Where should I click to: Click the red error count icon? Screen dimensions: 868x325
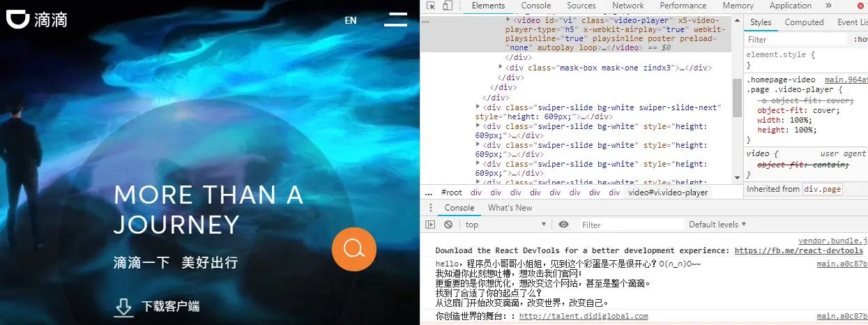862,6
